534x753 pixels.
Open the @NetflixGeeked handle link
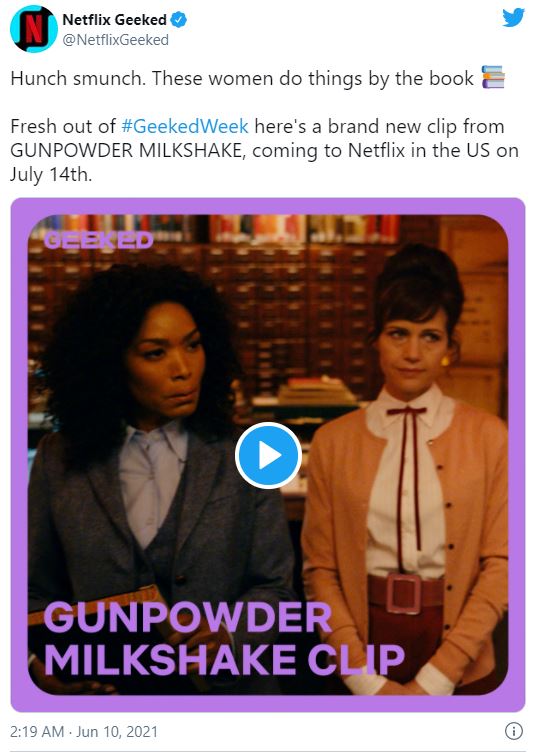pos(116,40)
